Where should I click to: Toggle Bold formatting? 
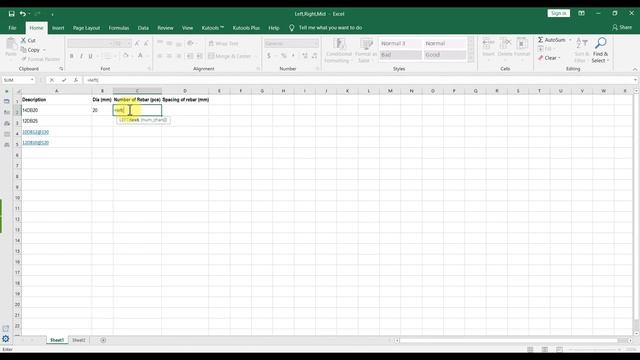coord(72,56)
